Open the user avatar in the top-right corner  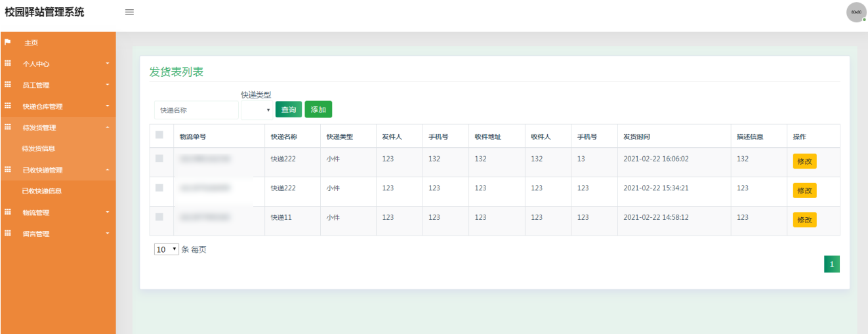tap(856, 12)
